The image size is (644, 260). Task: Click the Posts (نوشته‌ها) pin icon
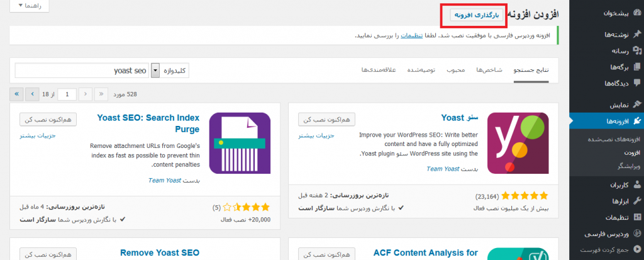638,35
